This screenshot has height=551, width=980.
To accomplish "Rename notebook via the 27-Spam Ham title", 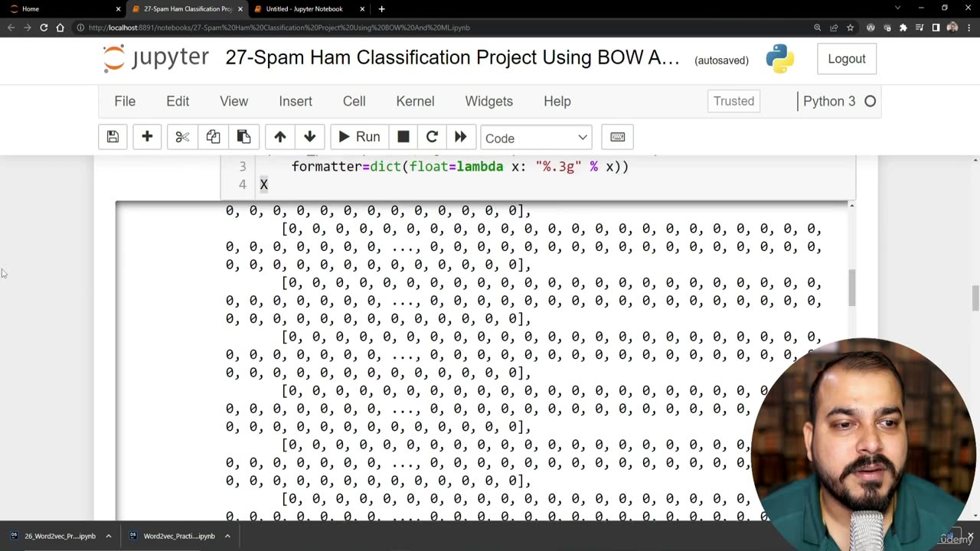I will [452, 58].
